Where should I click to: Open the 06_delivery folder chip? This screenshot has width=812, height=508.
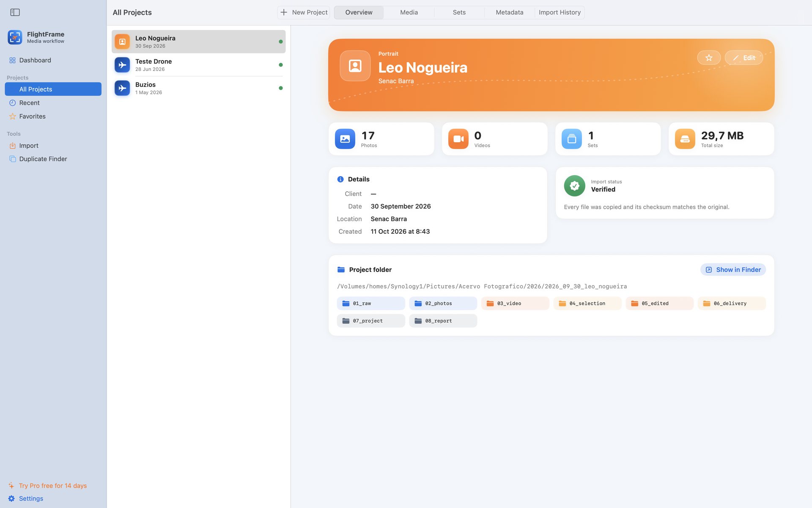(x=732, y=304)
